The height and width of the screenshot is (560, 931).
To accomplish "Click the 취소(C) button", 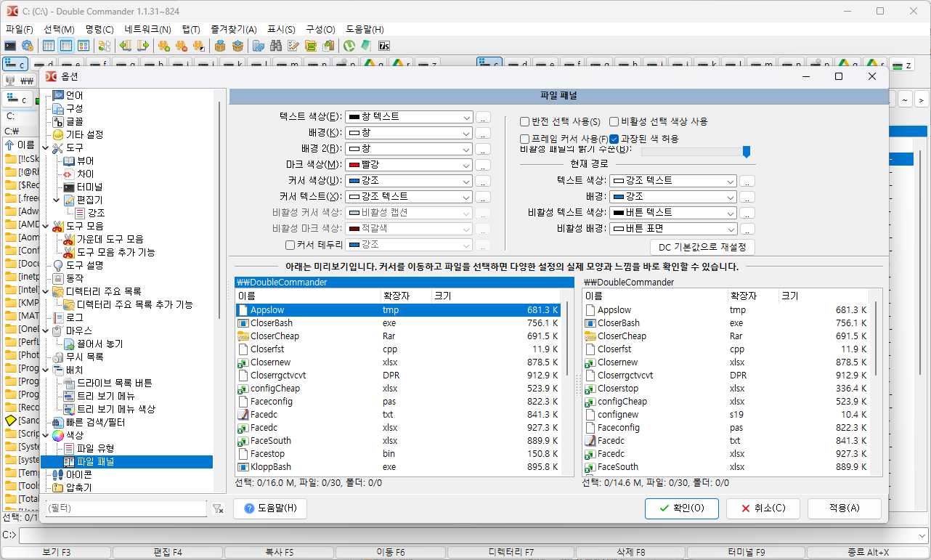I will [x=763, y=508].
